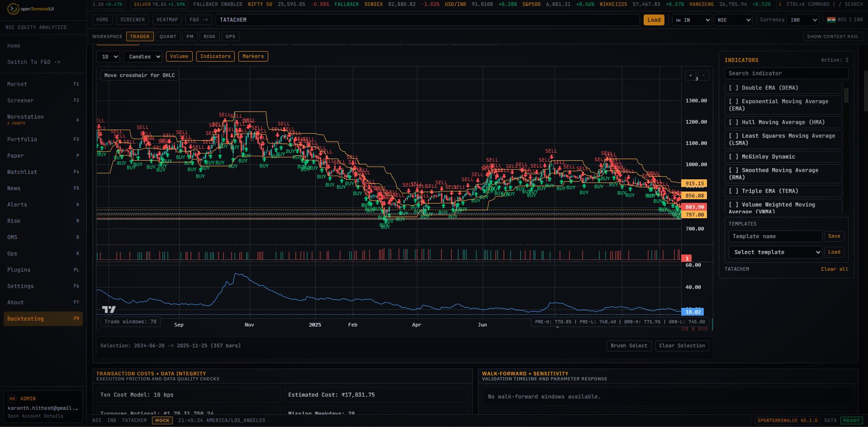
Task: Open Paper trading in the sidebar
Action: coord(43,156)
